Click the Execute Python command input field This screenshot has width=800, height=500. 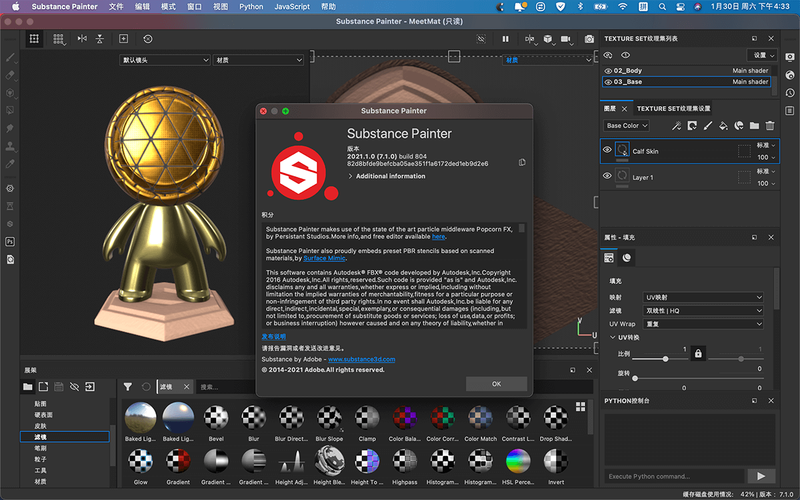[x=674, y=476]
